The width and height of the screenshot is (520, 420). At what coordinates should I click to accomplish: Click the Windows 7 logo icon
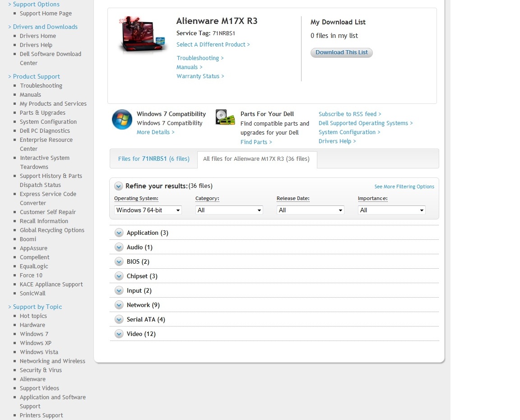[x=122, y=119]
